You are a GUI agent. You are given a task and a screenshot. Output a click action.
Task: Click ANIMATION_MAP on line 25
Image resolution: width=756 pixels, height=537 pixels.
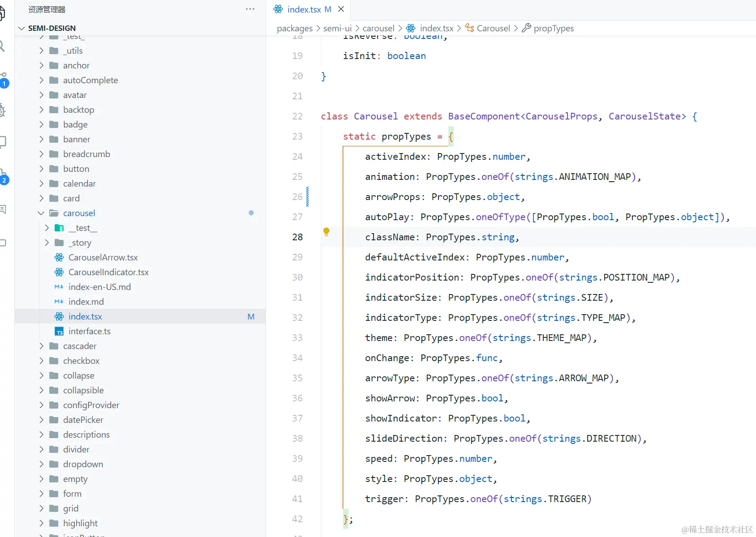(x=595, y=177)
